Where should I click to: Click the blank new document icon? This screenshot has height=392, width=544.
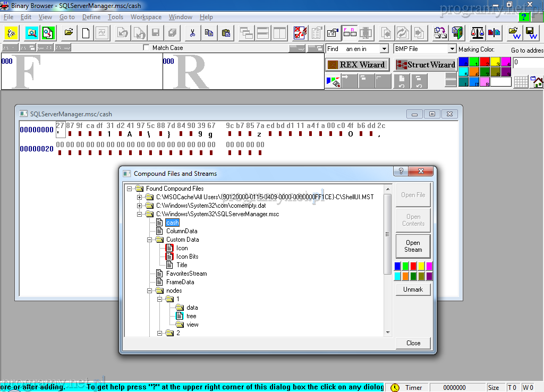[86, 33]
